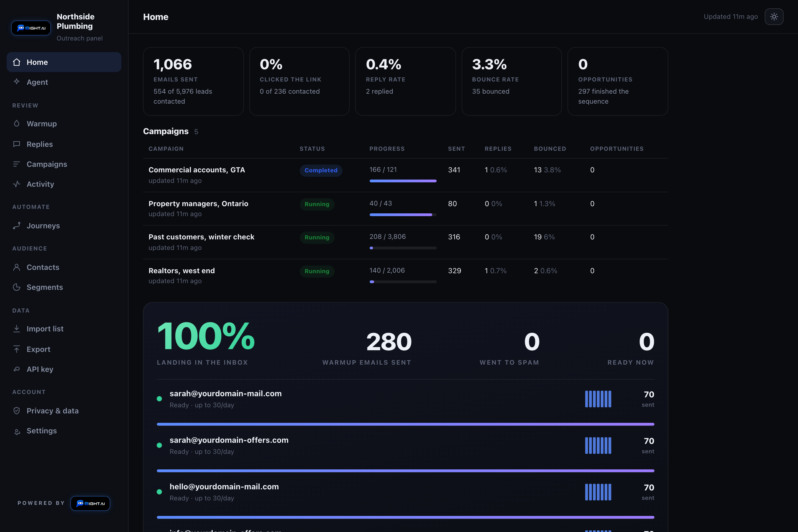798x532 pixels.
Task: Click the Updated 11m ago text
Action: pos(730,17)
